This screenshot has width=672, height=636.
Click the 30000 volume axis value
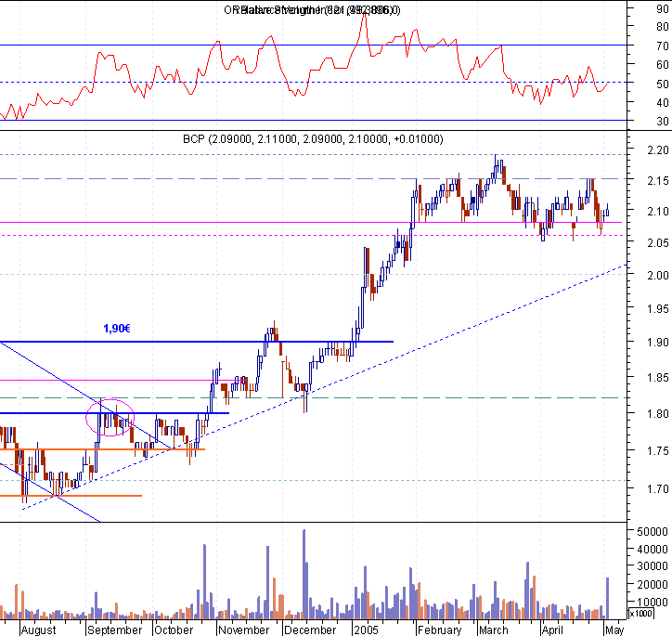click(653, 566)
